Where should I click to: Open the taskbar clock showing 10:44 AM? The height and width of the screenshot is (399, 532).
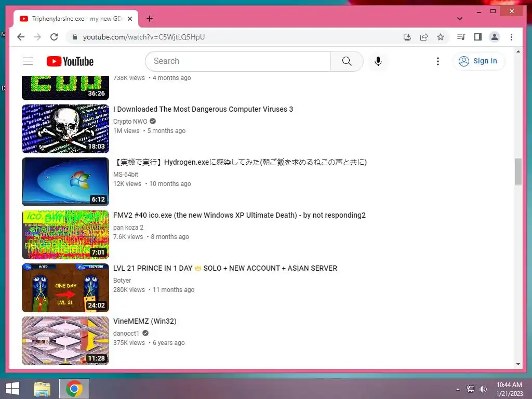pos(510,389)
